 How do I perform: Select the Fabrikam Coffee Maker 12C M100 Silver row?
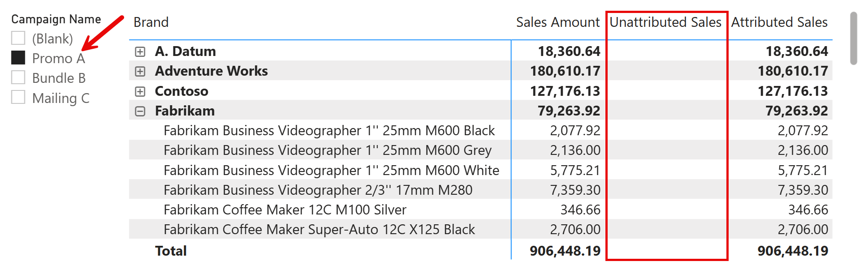pyautogui.click(x=285, y=210)
